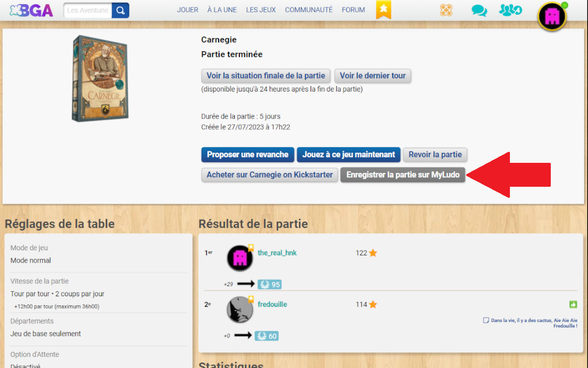Screen dimensions: 588x368
Task: Open fredouille player profile link
Action: pyautogui.click(x=272, y=305)
